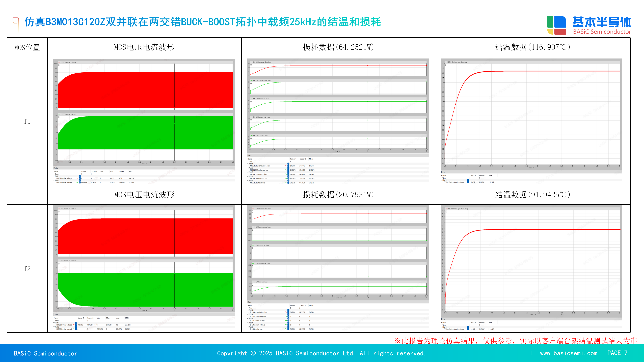The height and width of the screenshot is (362, 644).
Task: Click curve icon beside MOS LOSS:turn-on loss
Action: tap(286, 174)
